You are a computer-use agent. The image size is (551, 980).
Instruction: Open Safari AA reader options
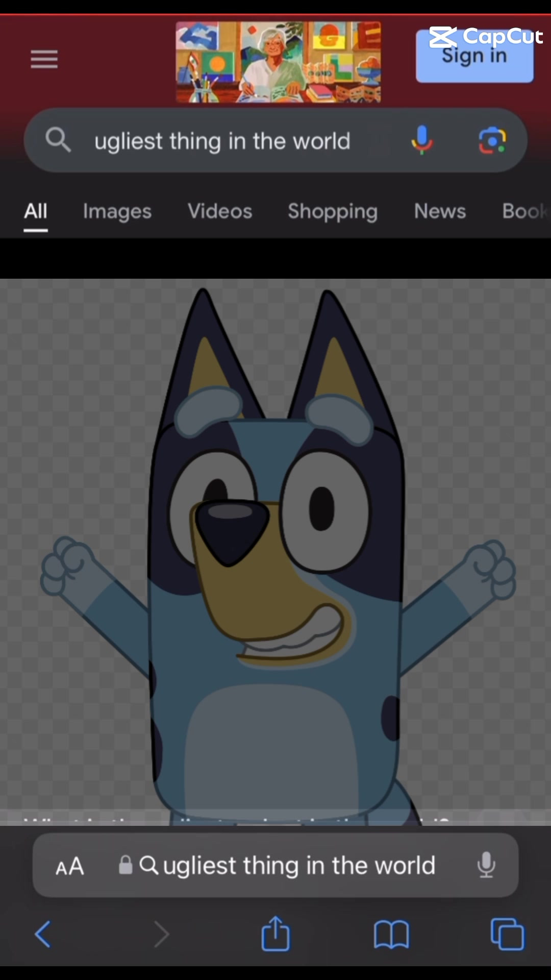click(70, 866)
